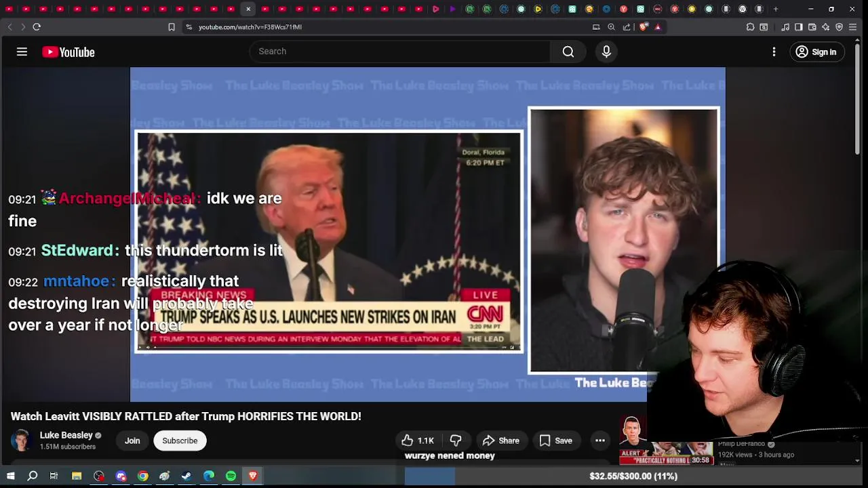Like the video with 1.1K likes
Viewport: 868px width, 488px height.
point(418,441)
